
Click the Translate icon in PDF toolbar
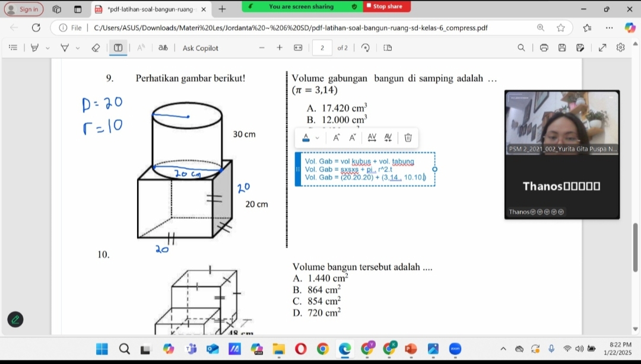point(163,48)
